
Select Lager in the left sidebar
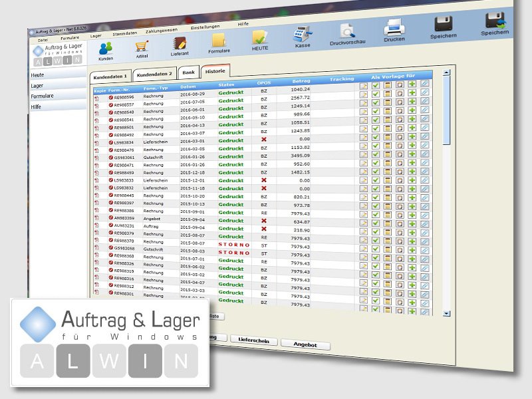[x=59, y=85]
